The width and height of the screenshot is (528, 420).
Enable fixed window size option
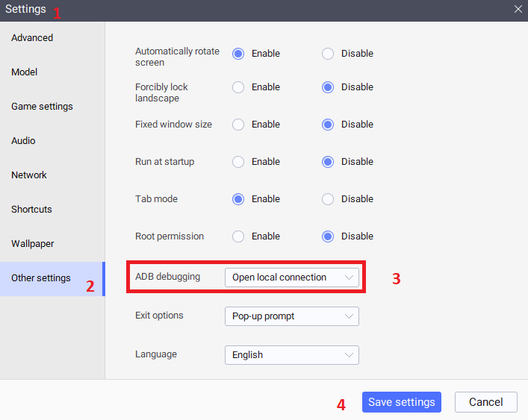click(x=238, y=125)
